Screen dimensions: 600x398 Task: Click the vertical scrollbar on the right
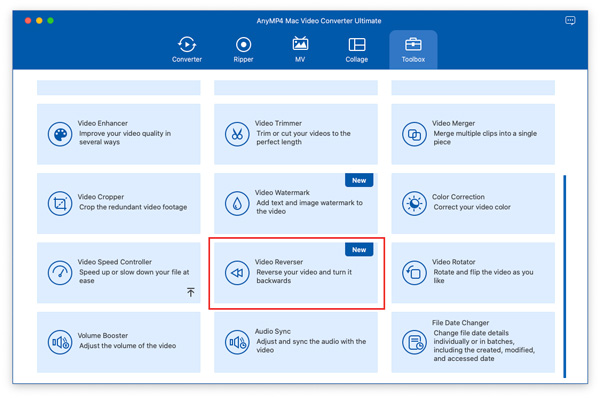pyautogui.click(x=564, y=276)
